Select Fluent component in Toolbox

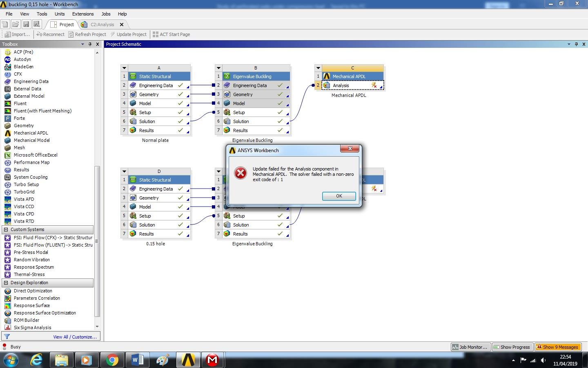[20, 103]
